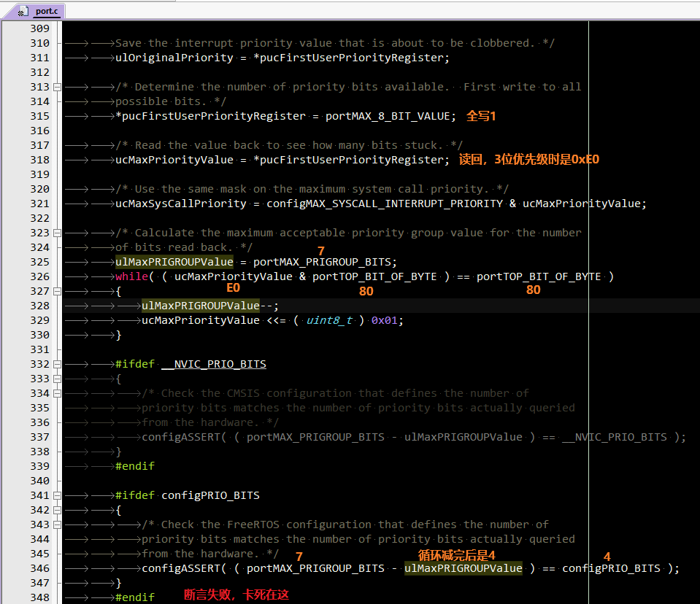This screenshot has width=700, height=604.
Task: Click ucMaxPriorityValue on line 329
Action: click(201, 320)
